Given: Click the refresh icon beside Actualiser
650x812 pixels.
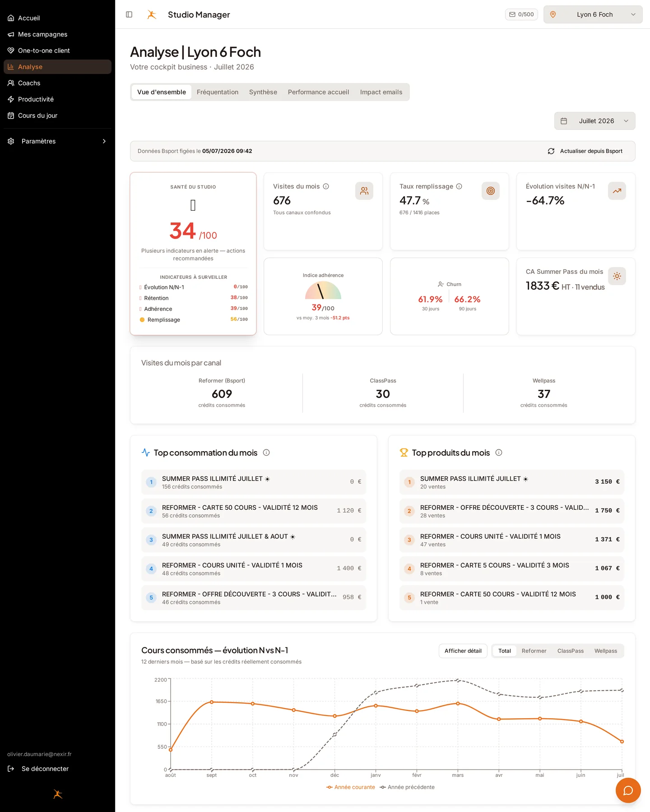Looking at the screenshot, I should tap(551, 151).
